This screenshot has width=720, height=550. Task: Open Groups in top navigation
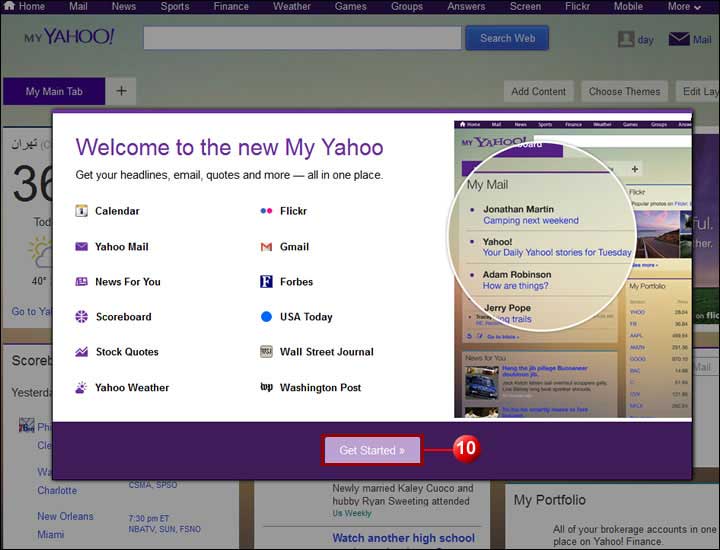(407, 6)
